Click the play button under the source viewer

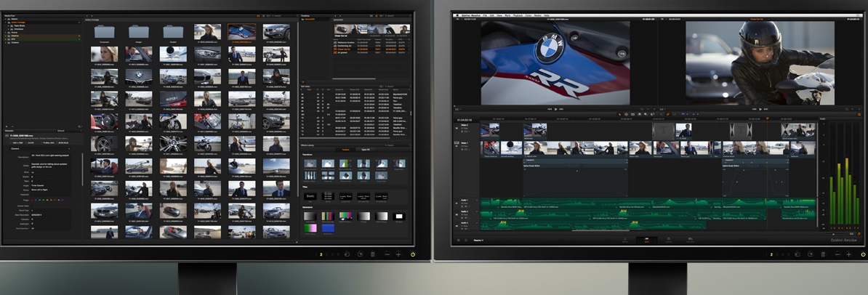(x=556, y=109)
